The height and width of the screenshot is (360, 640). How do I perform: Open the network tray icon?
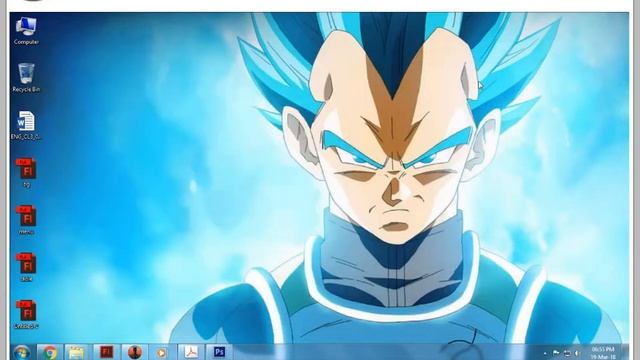tap(567, 353)
